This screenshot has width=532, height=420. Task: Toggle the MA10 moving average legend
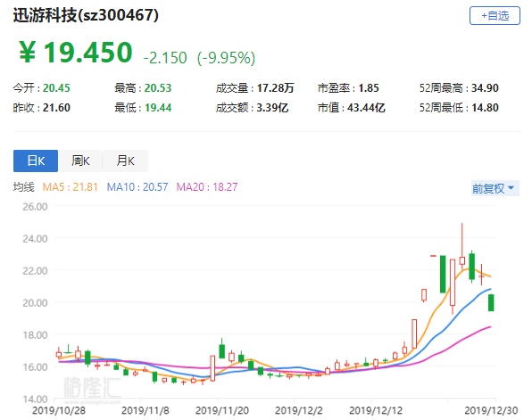click(x=137, y=186)
